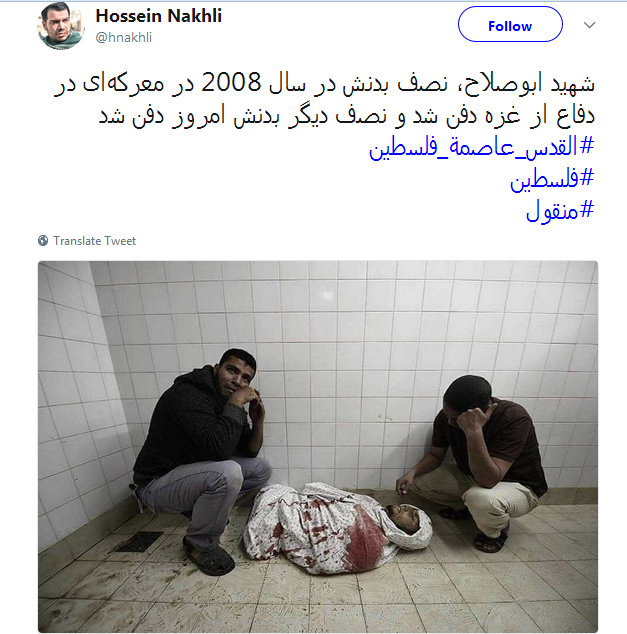Open the attached tweet photo
The image size is (627, 634).
(x=318, y=446)
